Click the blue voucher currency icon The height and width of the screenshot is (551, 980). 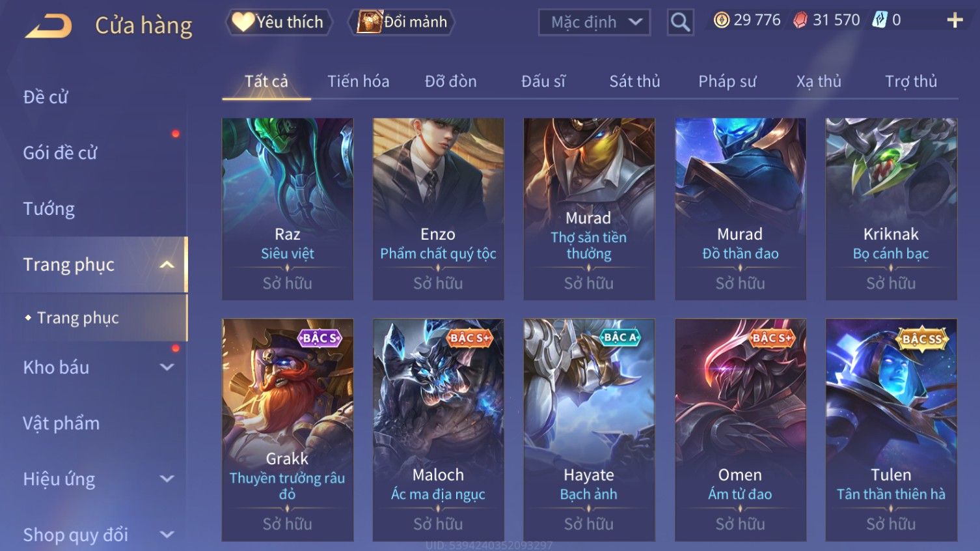[x=880, y=20]
